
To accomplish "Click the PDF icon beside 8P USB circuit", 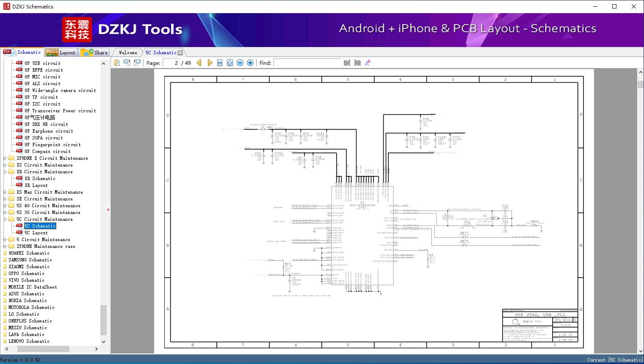I will tap(19, 63).
